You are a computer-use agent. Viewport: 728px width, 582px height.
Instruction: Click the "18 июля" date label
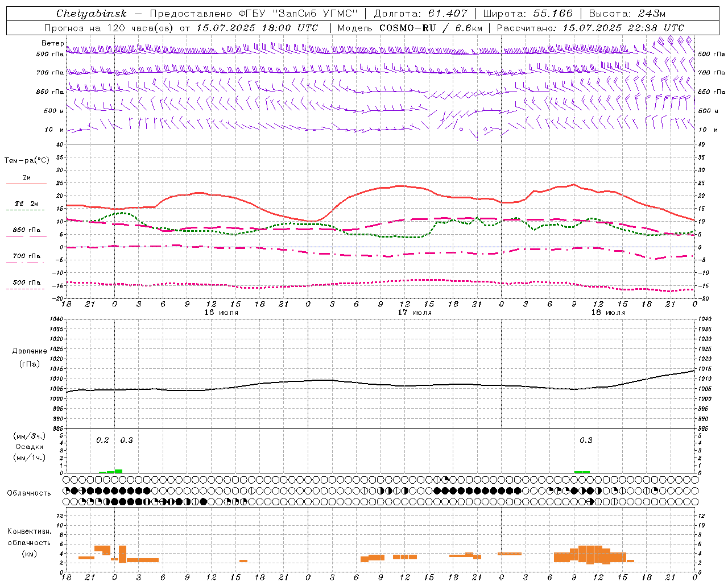pyautogui.click(x=609, y=312)
